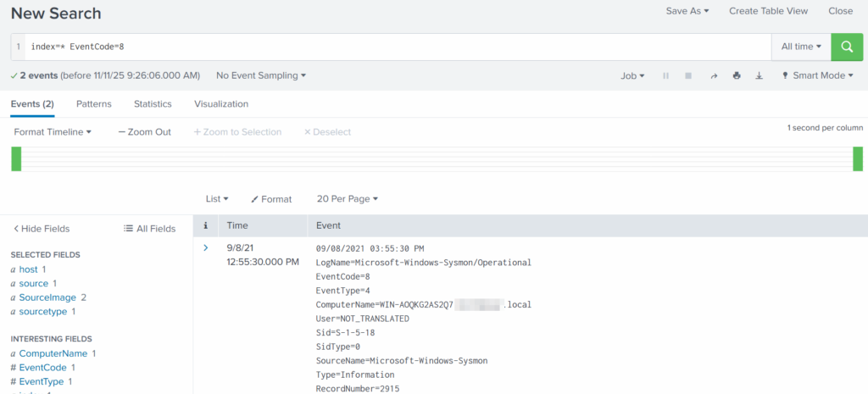The height and width of the screenshot is (394, 868).
Task: Hide the fields sidebar
Action: pos(42,229)
